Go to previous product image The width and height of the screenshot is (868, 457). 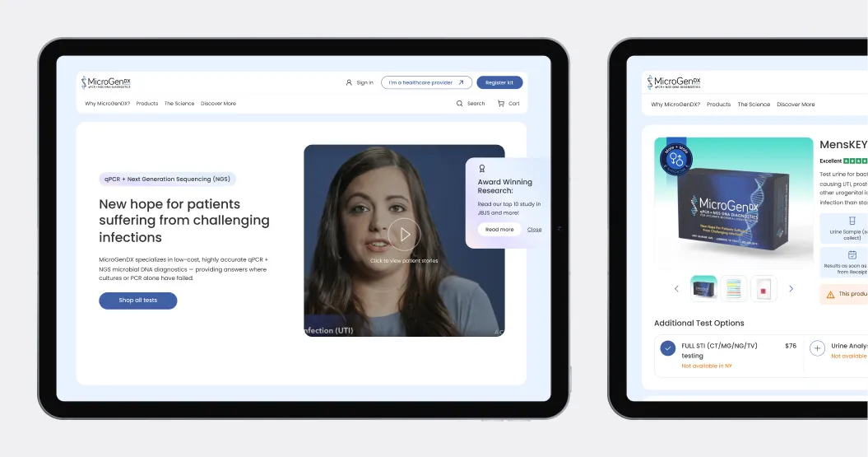(676, 288)
